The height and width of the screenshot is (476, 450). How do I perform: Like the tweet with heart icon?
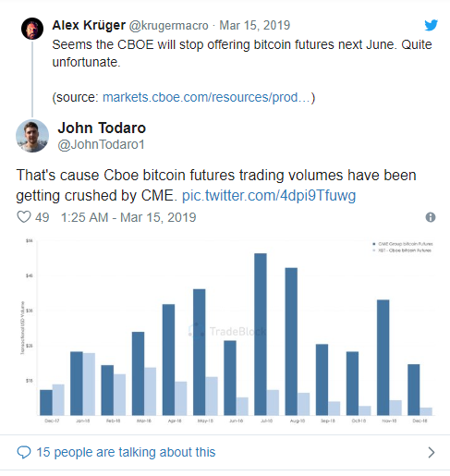click(23, 217)
